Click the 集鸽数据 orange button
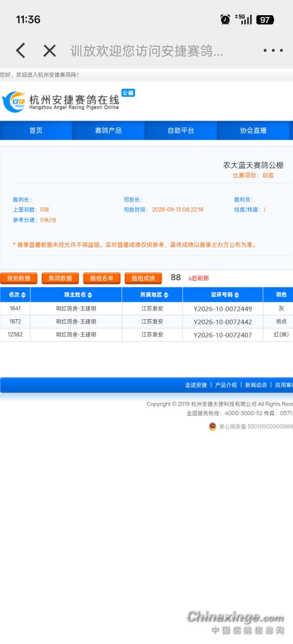The image size is (293, 644). click(60, 278)
